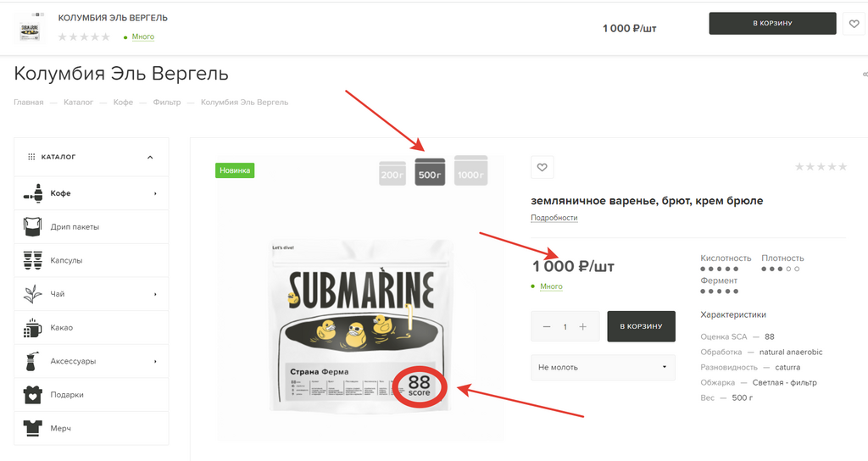Add to cart with the main В корзину button
The image size is (868, 461).
[641, 326]
